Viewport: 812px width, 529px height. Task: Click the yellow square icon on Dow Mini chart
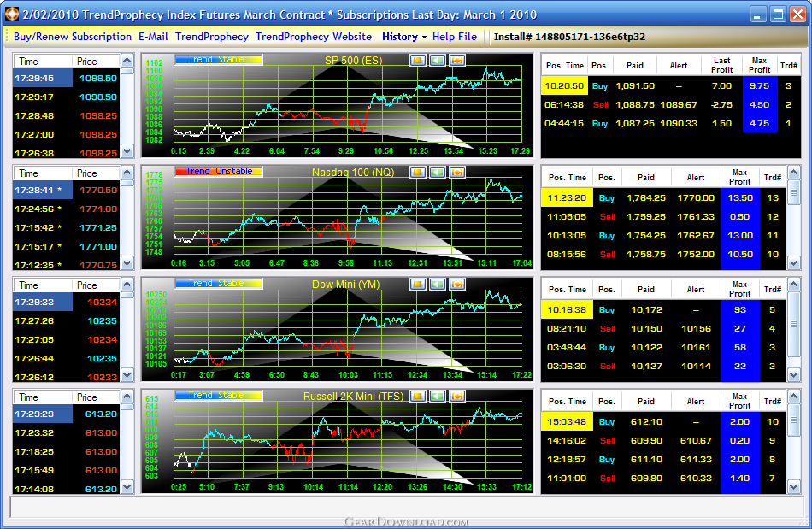(x=417, y=284)
